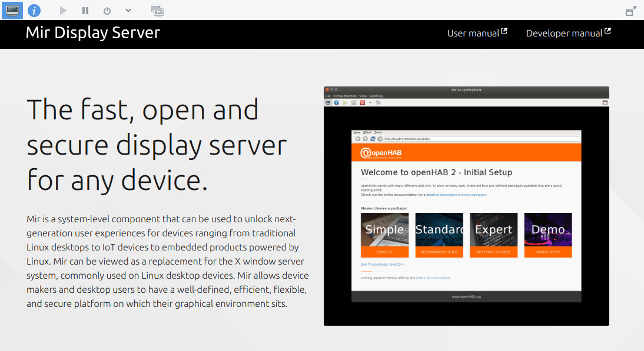Screen dimensions: 644x351
Task: Click the nested window's blue info icon
Action: [336, 102]
